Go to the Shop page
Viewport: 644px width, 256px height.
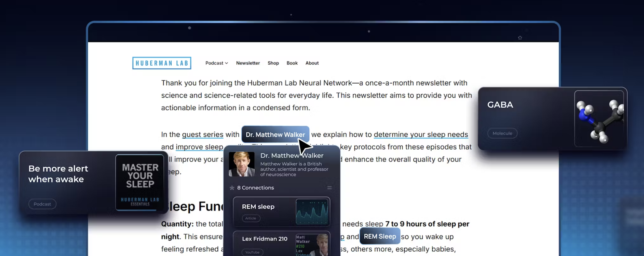(273, 63)
